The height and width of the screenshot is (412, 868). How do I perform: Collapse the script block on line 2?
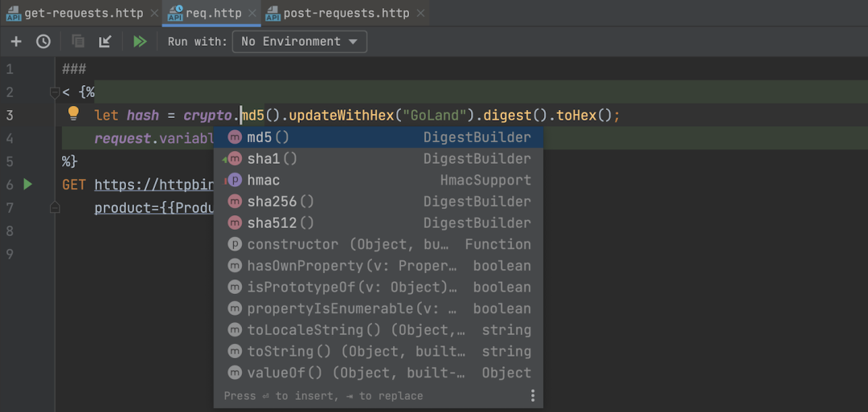tap(55, 92)
